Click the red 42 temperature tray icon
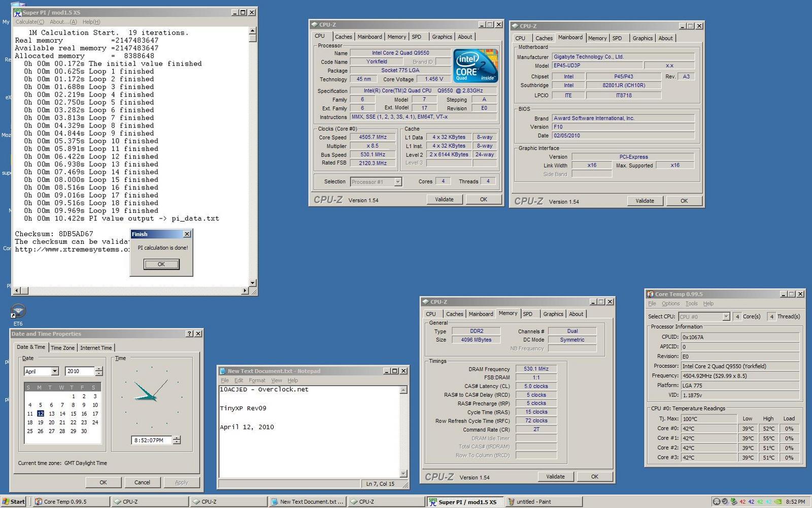812x508 pixels. click(x=742, y=501)
